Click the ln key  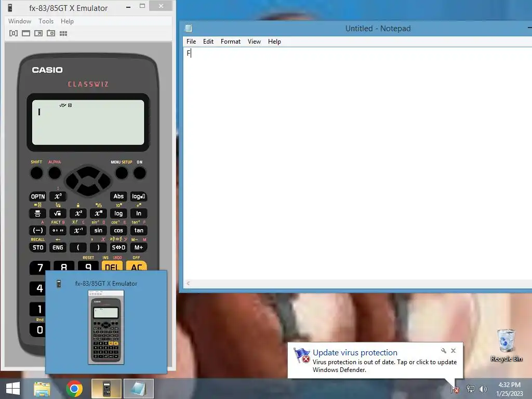[x=138, y=214]
